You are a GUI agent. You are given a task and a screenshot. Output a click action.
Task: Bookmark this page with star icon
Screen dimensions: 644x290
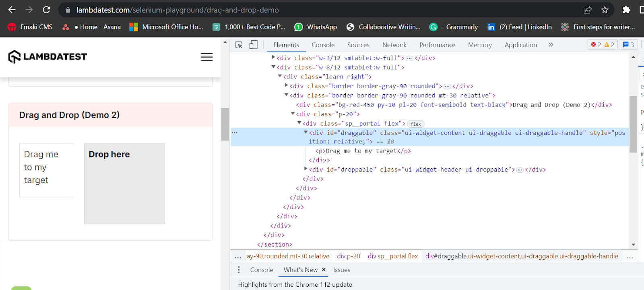605,10
